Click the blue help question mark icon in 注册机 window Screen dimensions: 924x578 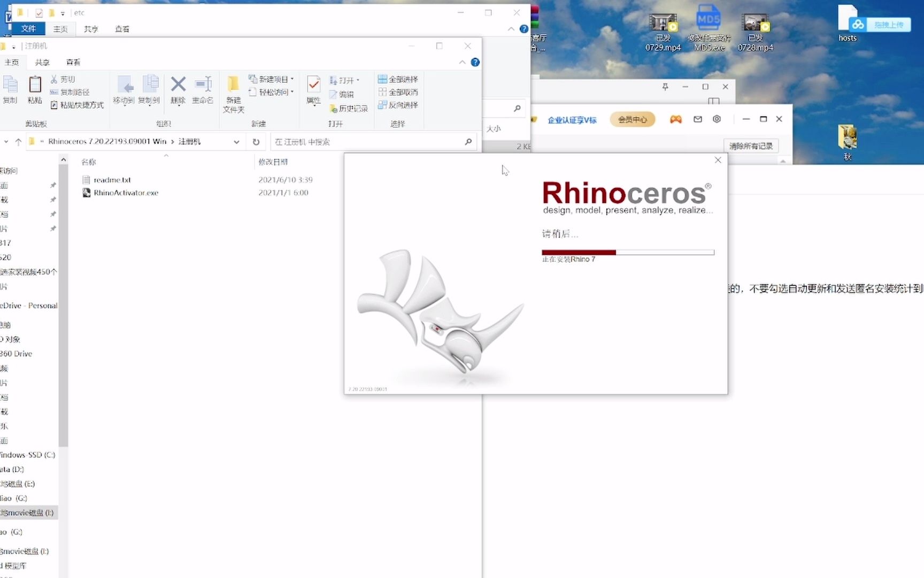click(x=475, y=62)
